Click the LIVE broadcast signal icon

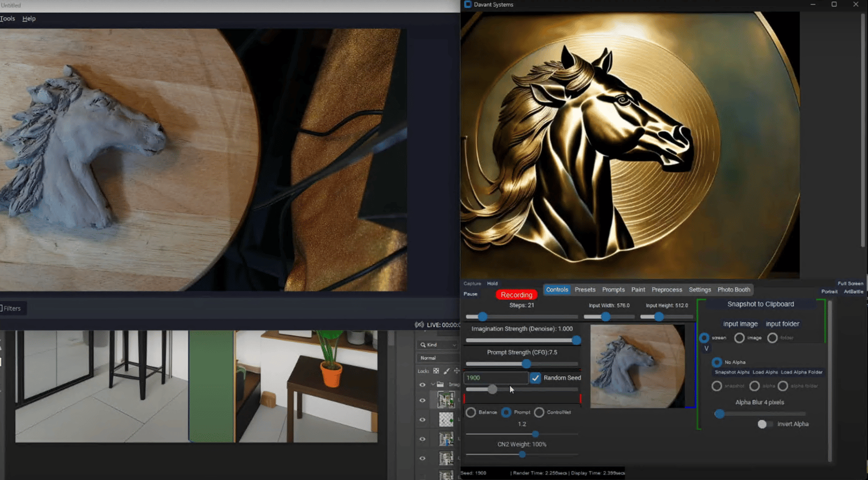[x=419, y=325]
